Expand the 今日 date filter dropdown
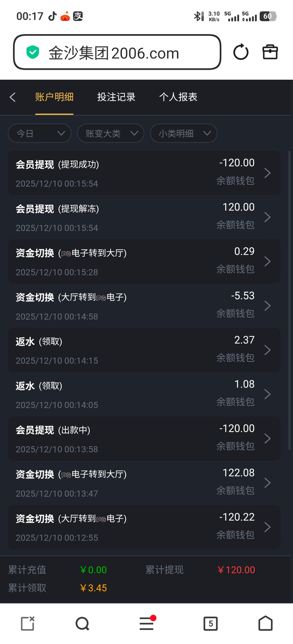The image size is (293, 644). [x=40, y=133]
